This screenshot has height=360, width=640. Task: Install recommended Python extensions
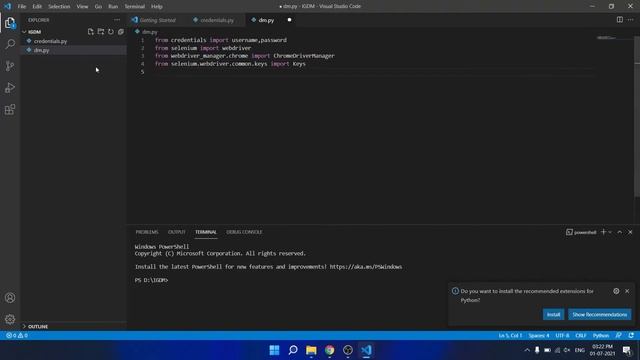point(553,314)
